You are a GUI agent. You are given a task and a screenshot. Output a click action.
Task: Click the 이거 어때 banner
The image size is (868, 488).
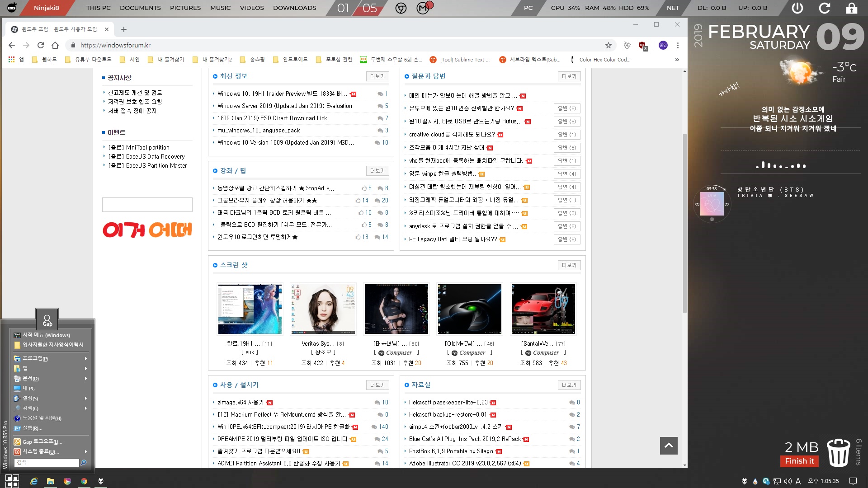(147, 230)
